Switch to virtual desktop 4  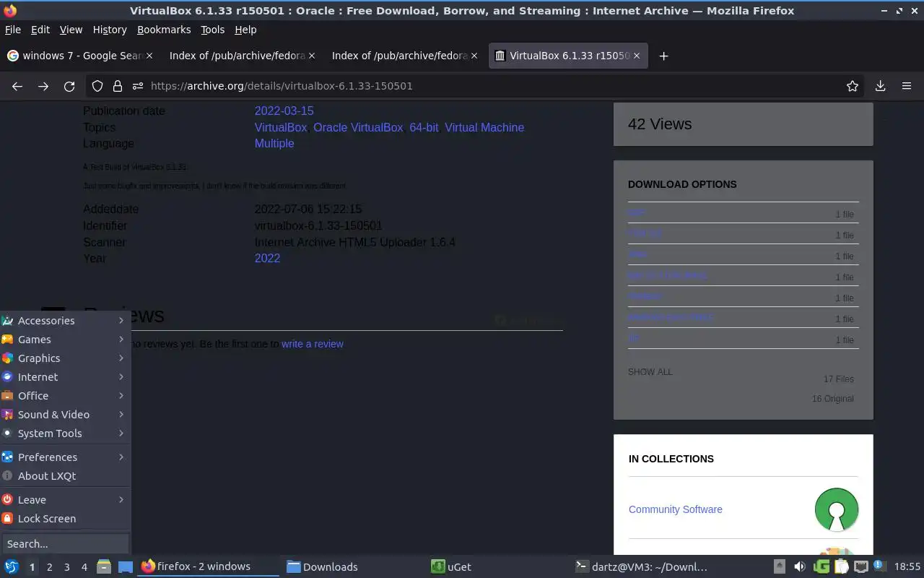(x=84, y=567)
